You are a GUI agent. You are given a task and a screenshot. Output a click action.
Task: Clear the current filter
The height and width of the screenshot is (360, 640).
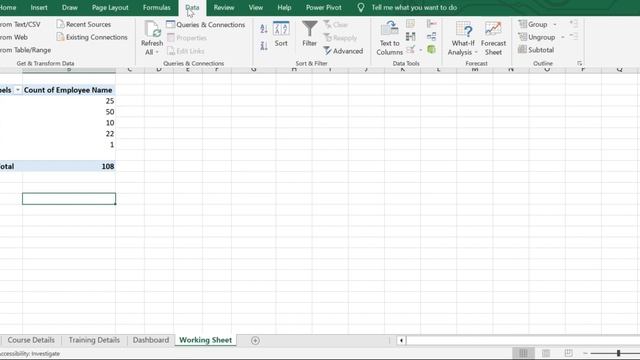point(336,25)
